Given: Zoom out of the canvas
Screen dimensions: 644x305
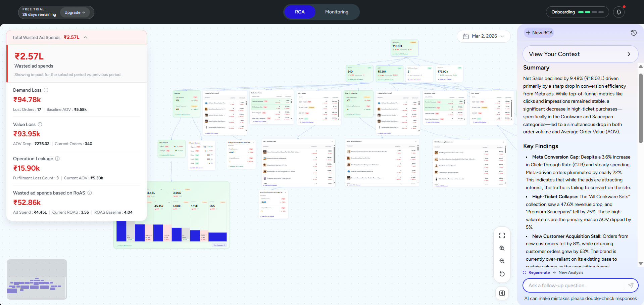Looking at the screenshot, I should (502, 261).
